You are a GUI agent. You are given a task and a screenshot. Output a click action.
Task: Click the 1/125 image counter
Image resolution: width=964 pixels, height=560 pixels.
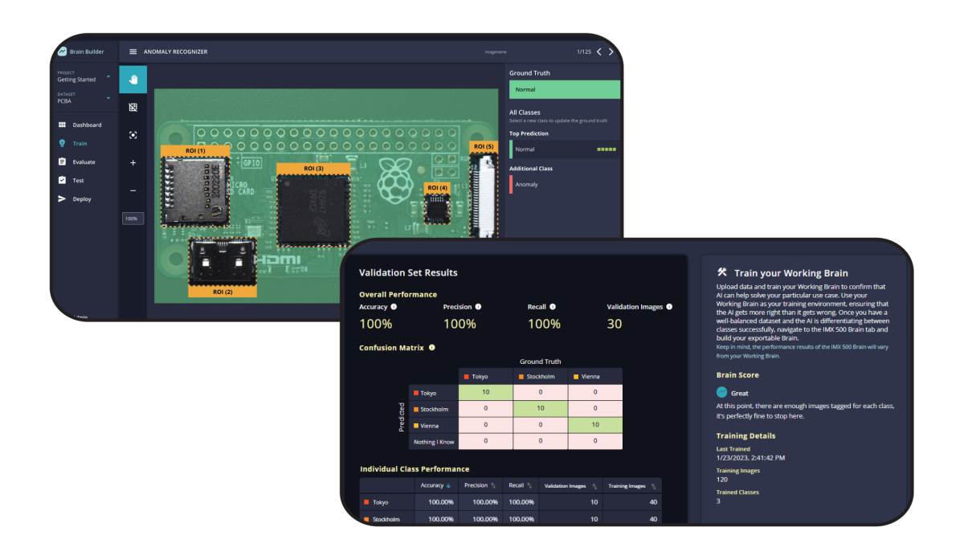coord(584,51)
